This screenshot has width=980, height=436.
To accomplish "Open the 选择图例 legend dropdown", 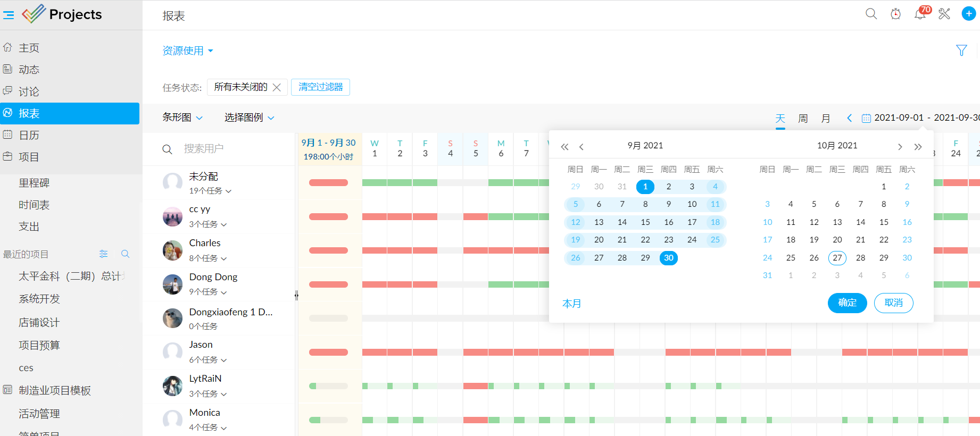I will (249, 118).
